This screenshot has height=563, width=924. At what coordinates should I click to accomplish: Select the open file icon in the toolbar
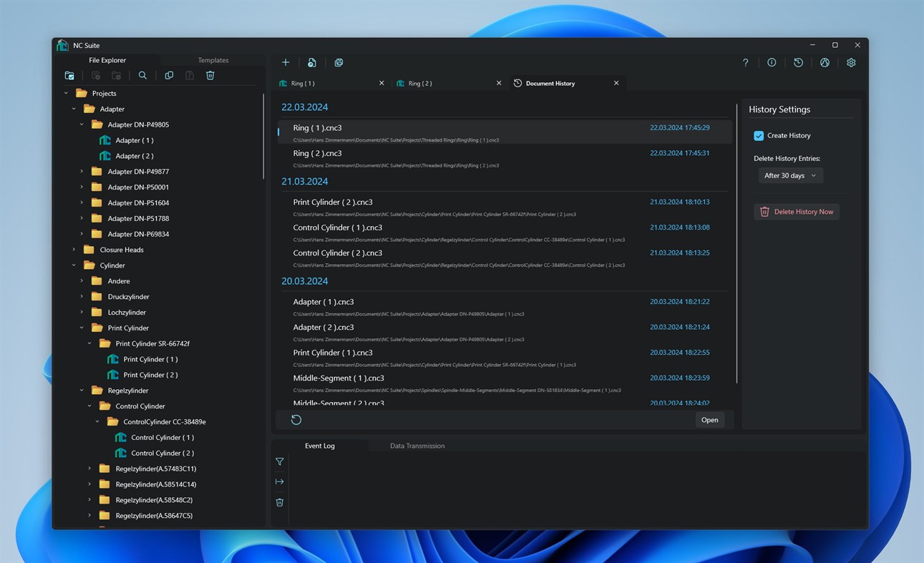[x=311, y=62]
